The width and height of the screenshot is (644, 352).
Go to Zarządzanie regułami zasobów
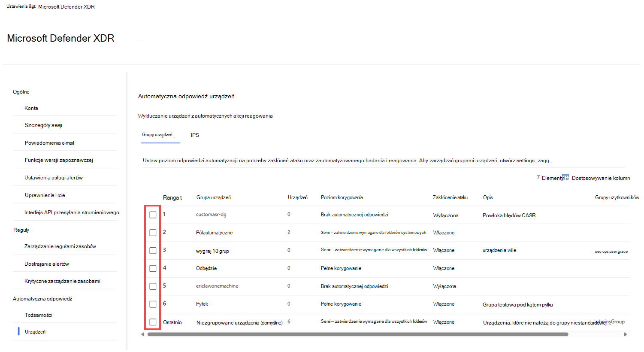click(60, 246)
